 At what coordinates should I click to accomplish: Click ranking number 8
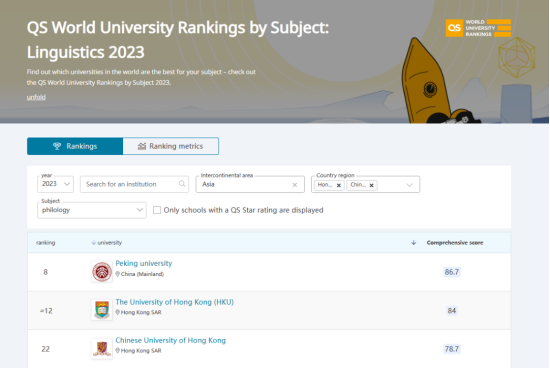[46, 272]
